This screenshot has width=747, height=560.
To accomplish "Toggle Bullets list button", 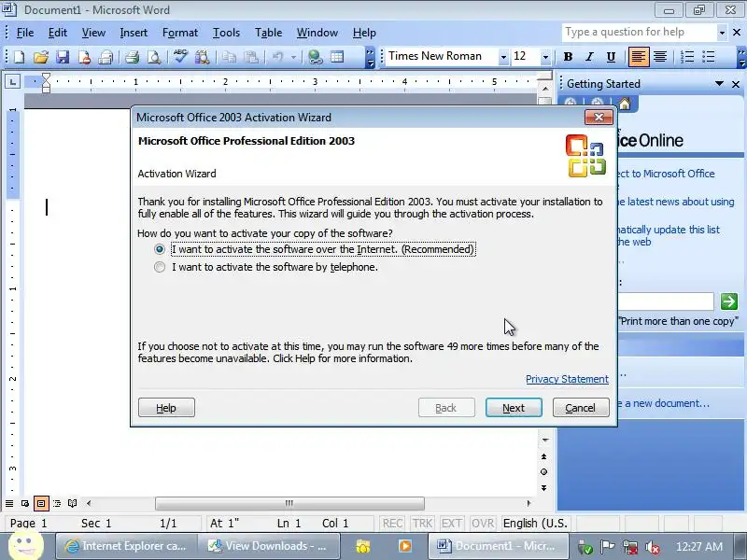I will click(x=709, y=57).
